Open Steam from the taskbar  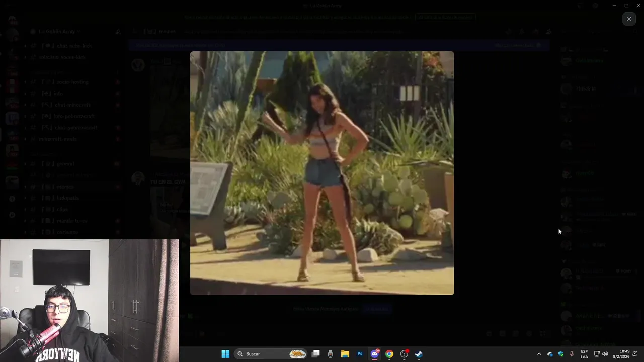pos(419,354)
